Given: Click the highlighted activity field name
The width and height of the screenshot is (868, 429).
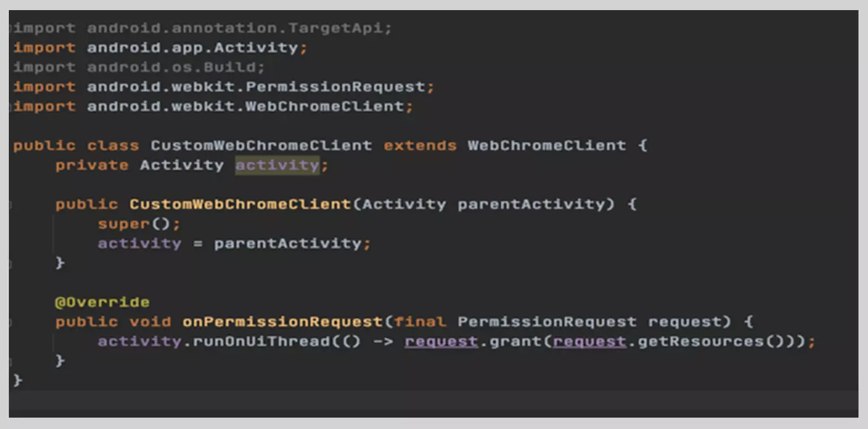Looking at the screenshot, I should coord(277,165).
